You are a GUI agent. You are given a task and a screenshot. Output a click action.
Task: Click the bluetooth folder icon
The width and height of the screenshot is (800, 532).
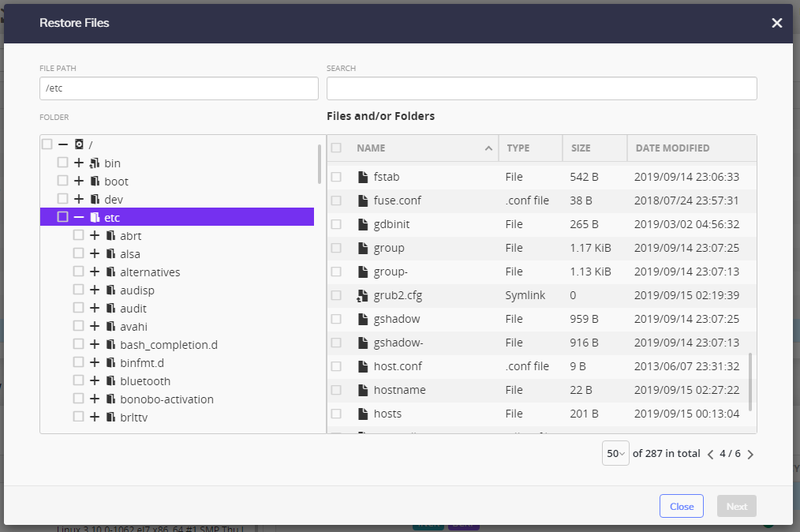click(111, 381)
